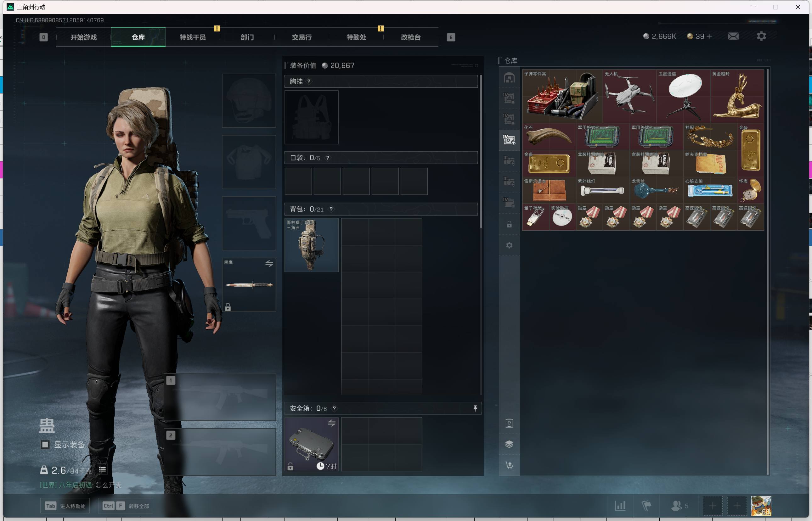This screenshot has height=521, width=812.
Task: Click the 进入特勤处 button
Action: 65,506
